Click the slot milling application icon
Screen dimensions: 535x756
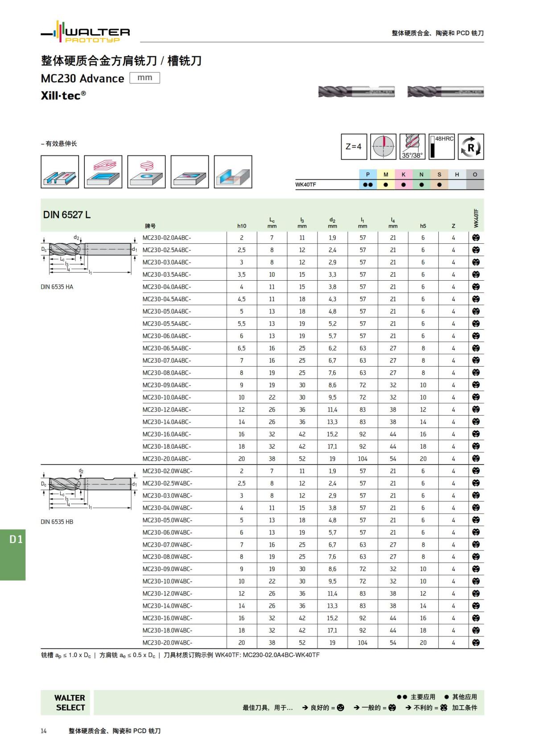(60, 172)
